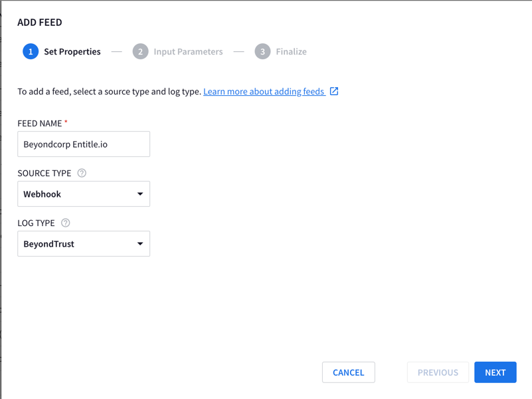Click the step 2 number circle
The height and width of the screenshot is (399, 532).
(x=140, y=52)
